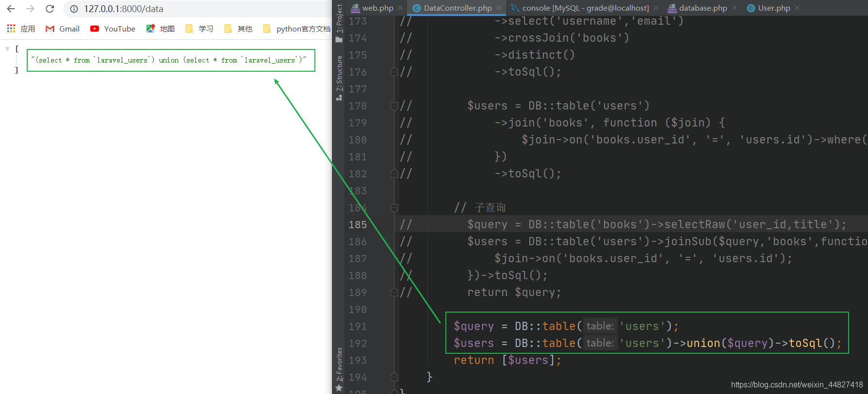Click the 'users' string on line 192
Image resolution: width=868 pixels, height=394 pixels.
(x=642, y=343)
